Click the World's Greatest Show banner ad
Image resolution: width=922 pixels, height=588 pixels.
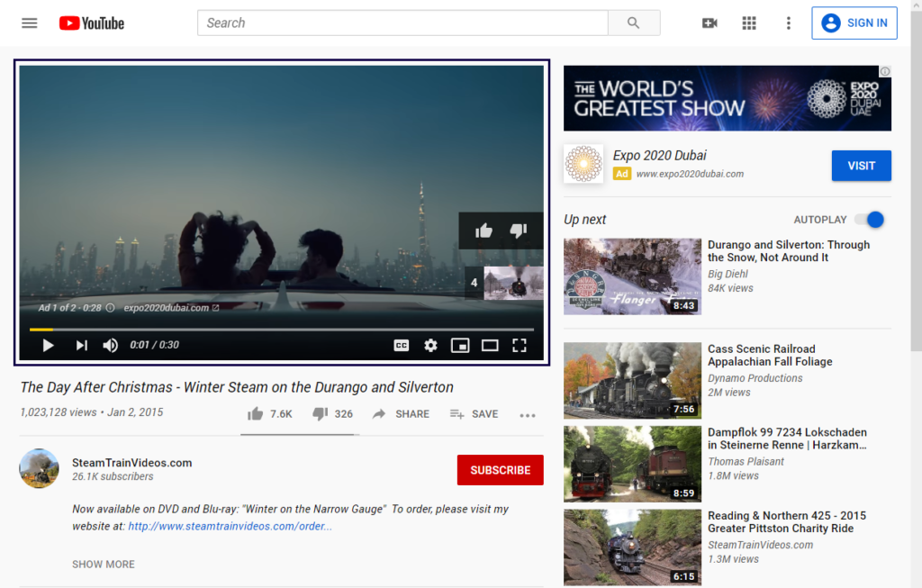click(x=728, y=98)
